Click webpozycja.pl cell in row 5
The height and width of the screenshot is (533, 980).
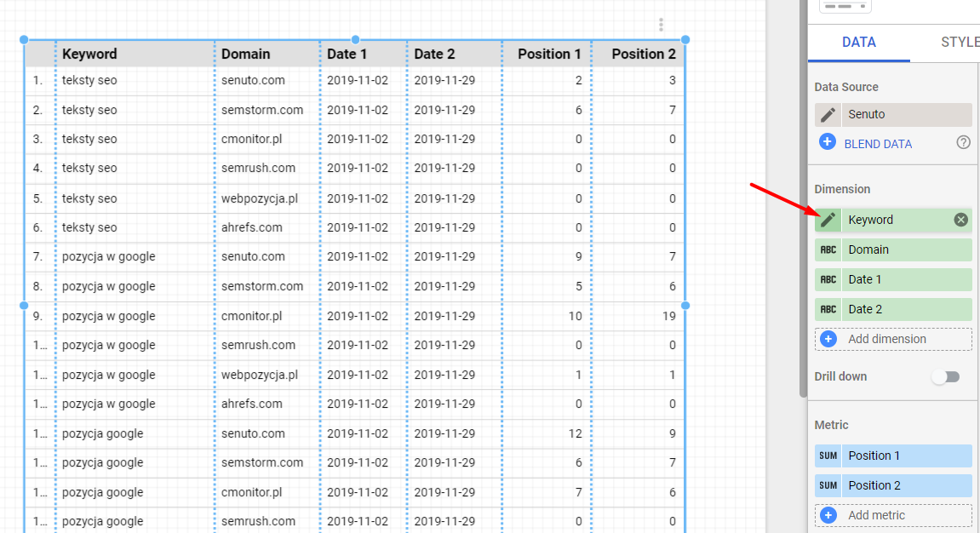click(x=260, y=198)
